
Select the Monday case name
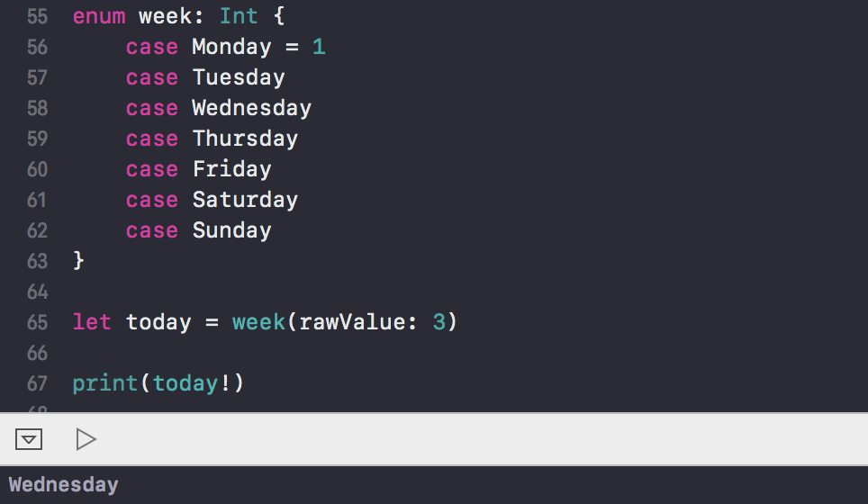(x=231, y=47)
